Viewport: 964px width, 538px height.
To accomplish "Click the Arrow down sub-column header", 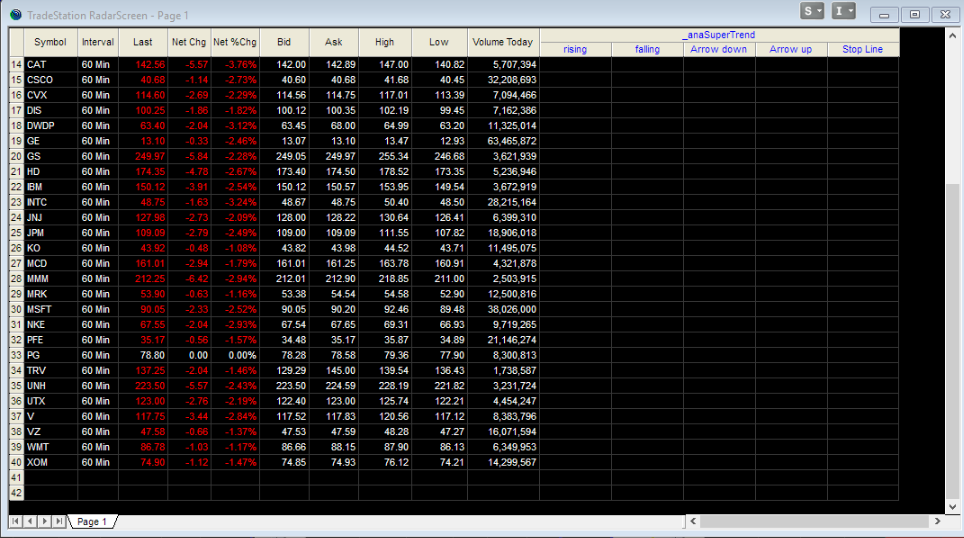I will pos(719,49).
